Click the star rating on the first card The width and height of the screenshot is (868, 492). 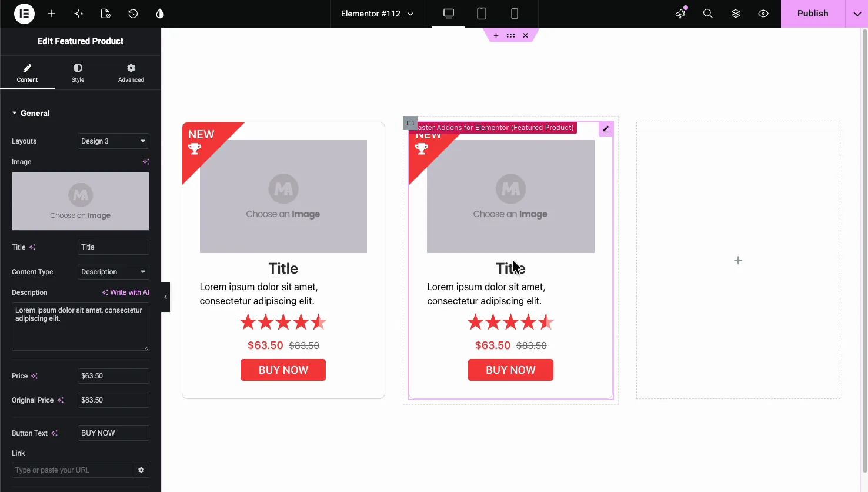[283, 322]
